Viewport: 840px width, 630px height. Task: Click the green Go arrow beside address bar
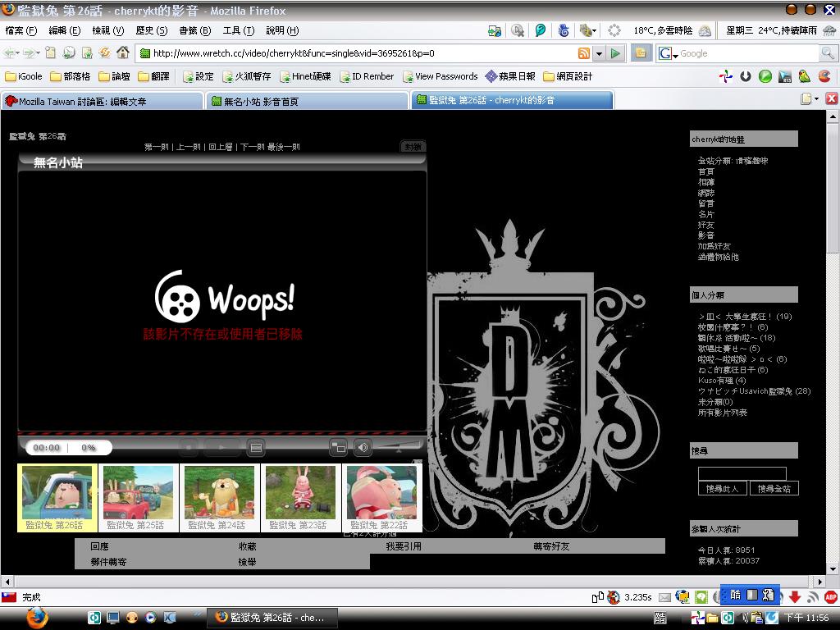(616, 53)
